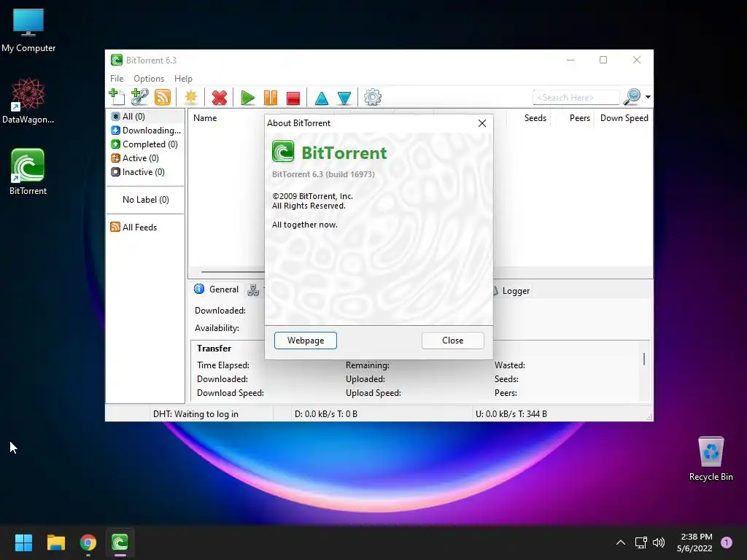Open the File menu

[x=117, y=79]
